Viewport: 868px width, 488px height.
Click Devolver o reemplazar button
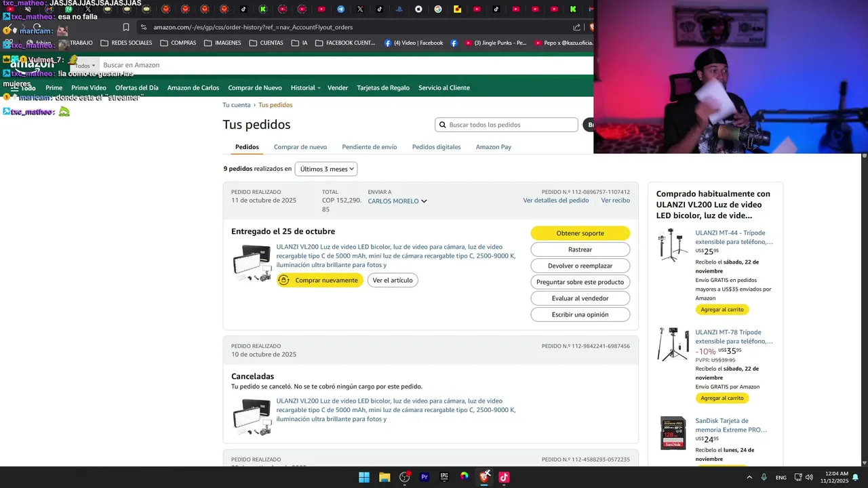(x=580, y=266)
